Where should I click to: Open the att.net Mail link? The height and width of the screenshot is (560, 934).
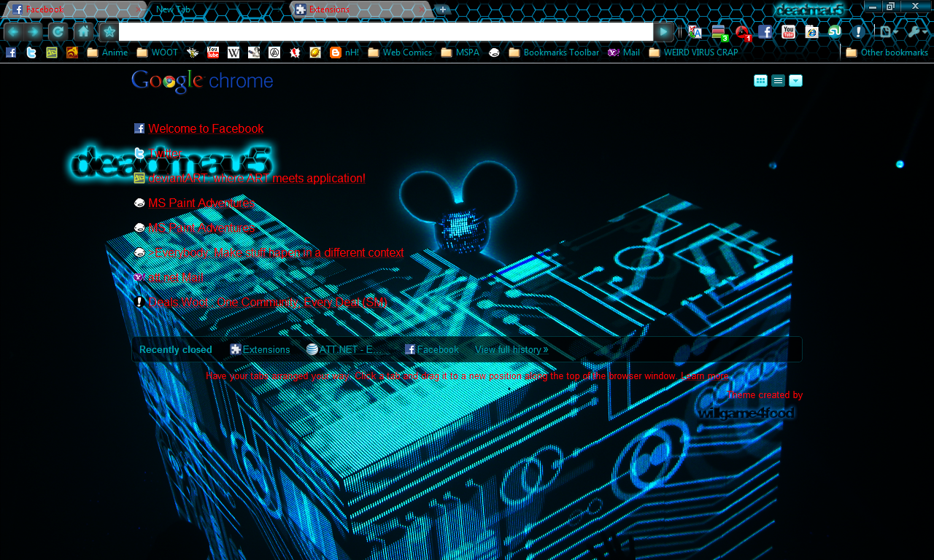(176, 277)
